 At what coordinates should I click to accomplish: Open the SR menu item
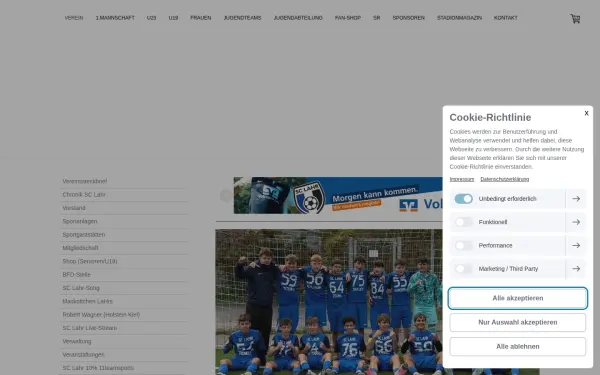[x=377, y=18]
